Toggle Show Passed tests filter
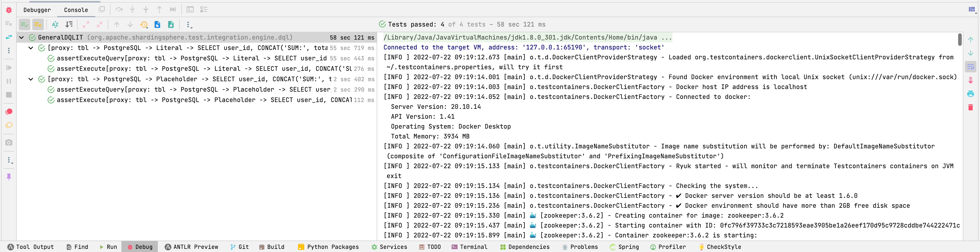This screenshot has width=980, height=252. [24, 25]
